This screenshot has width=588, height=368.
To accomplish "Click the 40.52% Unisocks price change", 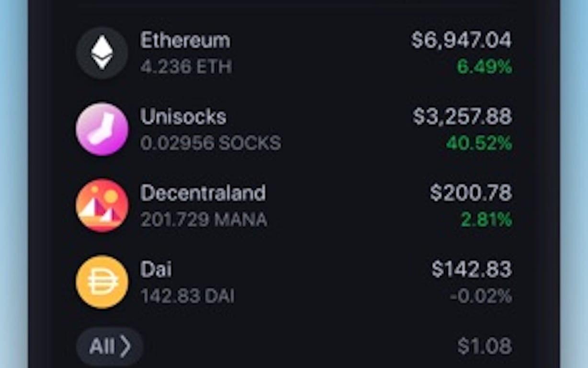I will 479,143.
